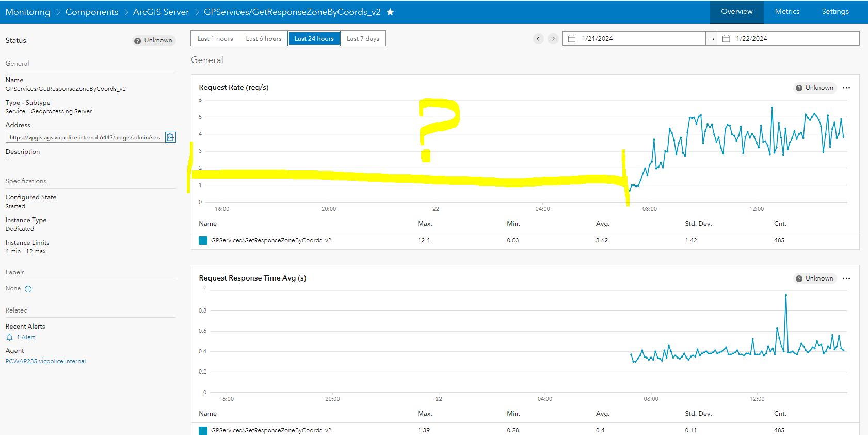The image size is (868, 435).
Task: Toggle Response Time legend color swatch
Action: 203,430
